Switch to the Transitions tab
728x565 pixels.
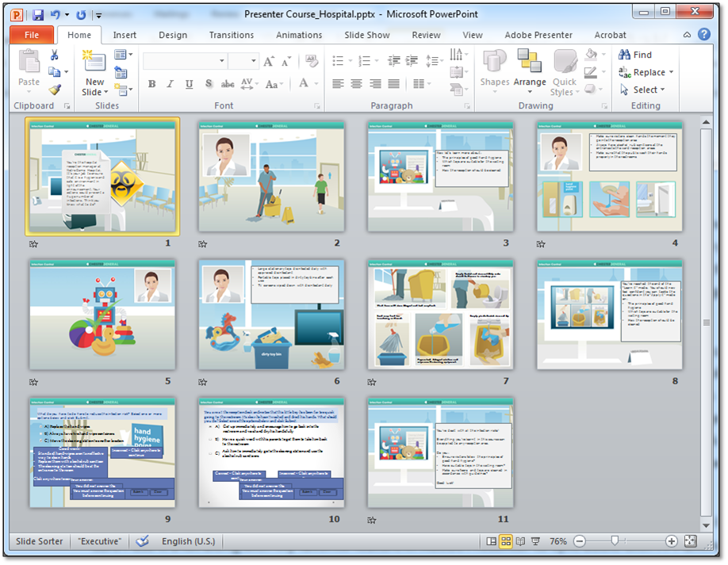(x=232, y=35)
